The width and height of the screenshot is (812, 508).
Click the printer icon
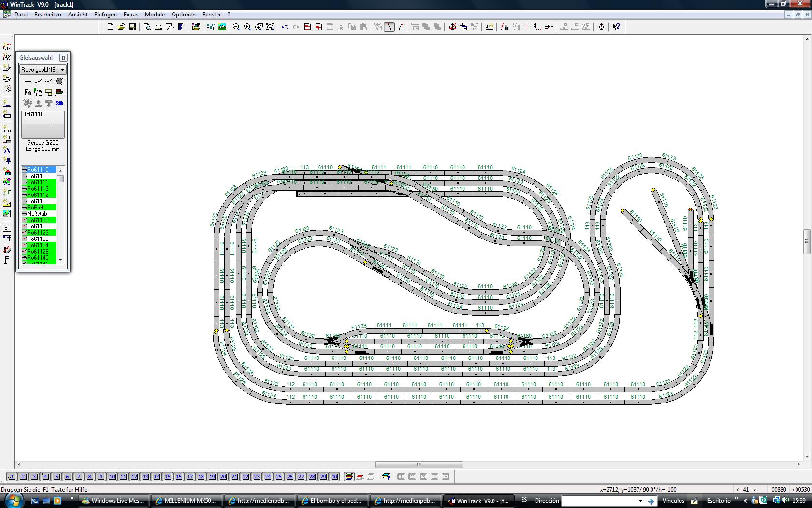(x=159, y=27)
